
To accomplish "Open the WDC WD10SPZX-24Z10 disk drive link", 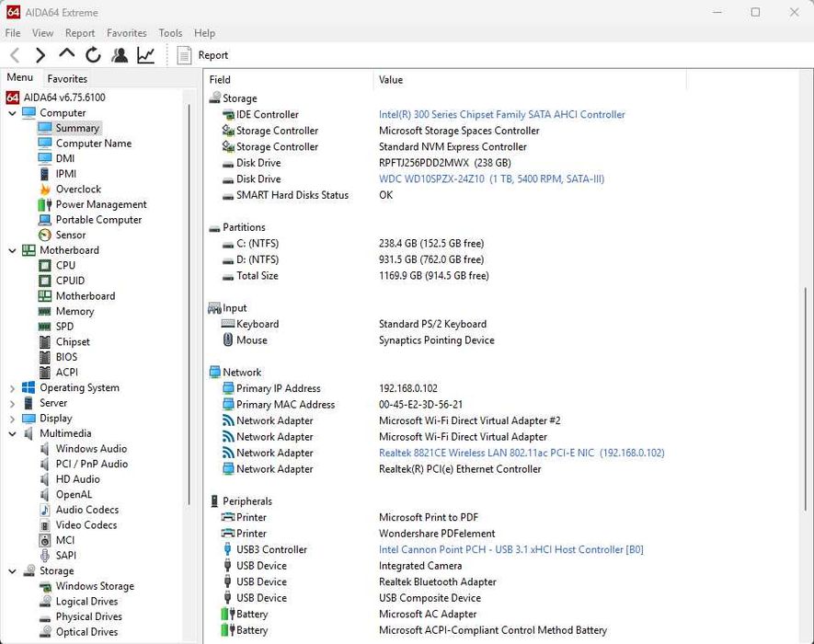I will coord(491,178).
